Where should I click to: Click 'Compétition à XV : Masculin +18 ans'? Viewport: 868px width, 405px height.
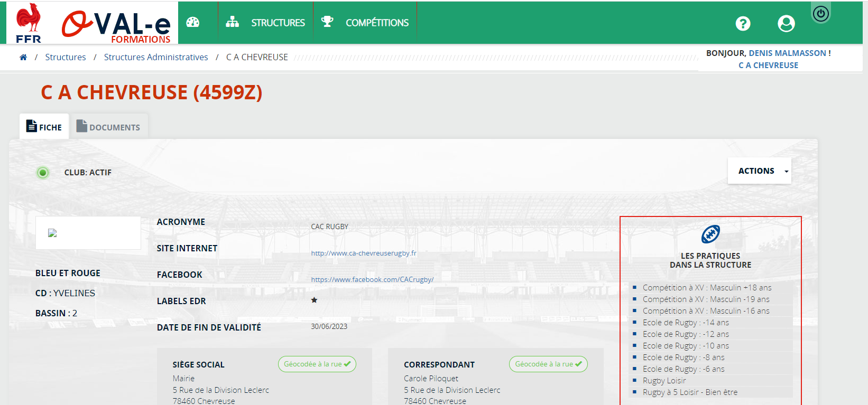click(x=707, y=288)
